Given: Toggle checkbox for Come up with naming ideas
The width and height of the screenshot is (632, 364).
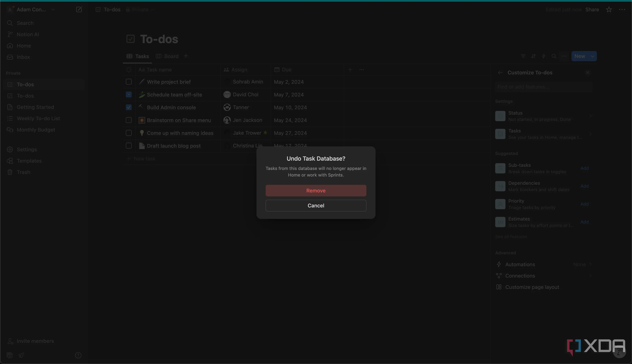Looking at the screenshot, I should (129, 133).
